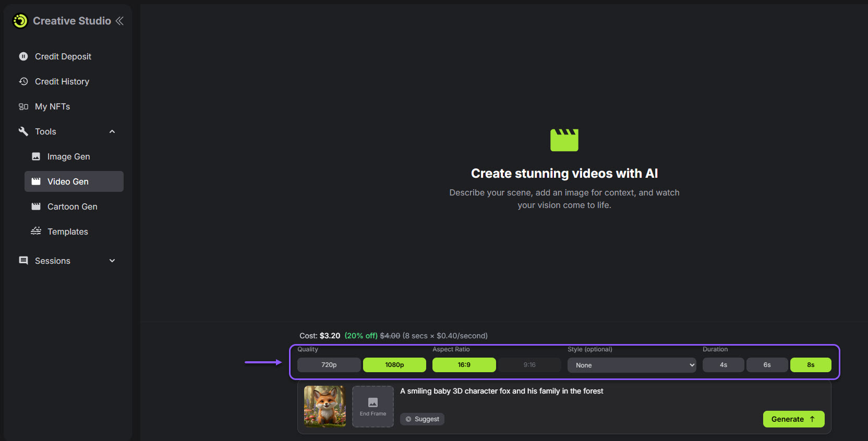Open the Credit Deposit page label
868x441 pixels.
(63, 56)
